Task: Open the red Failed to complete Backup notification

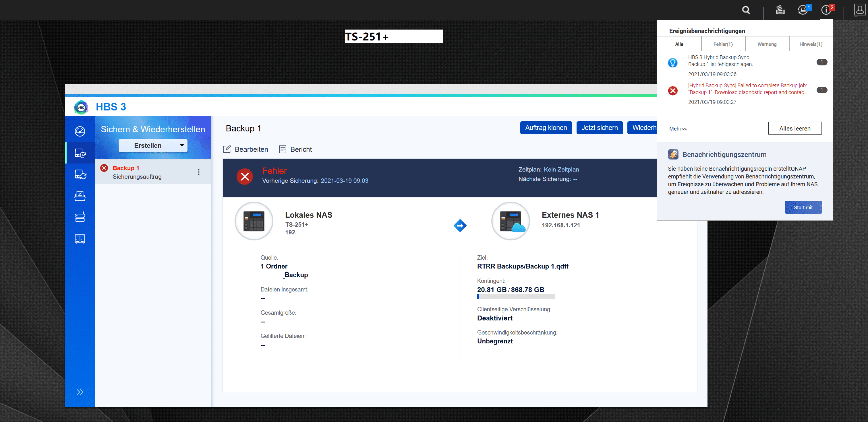Action: (745, 93)
